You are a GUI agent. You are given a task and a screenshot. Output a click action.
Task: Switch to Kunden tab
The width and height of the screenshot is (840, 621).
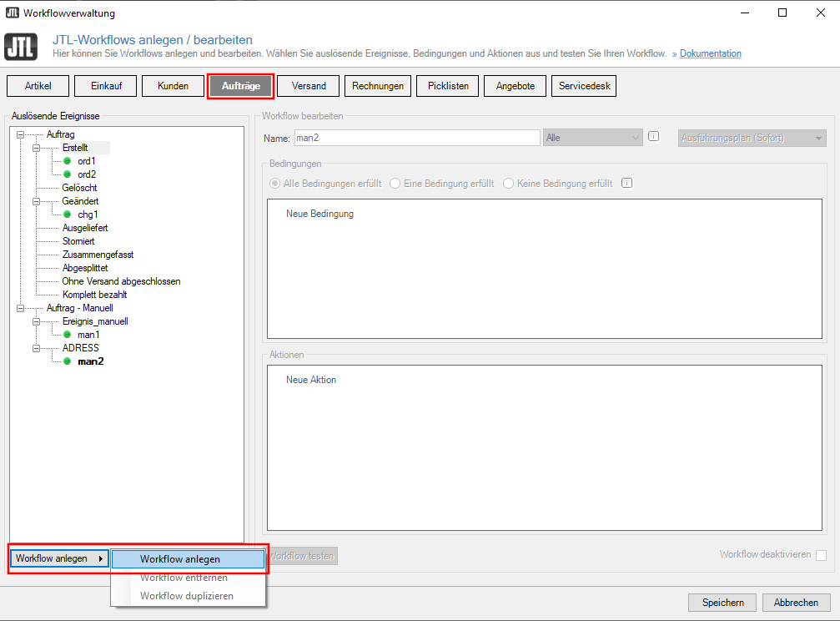click(173, 86)
